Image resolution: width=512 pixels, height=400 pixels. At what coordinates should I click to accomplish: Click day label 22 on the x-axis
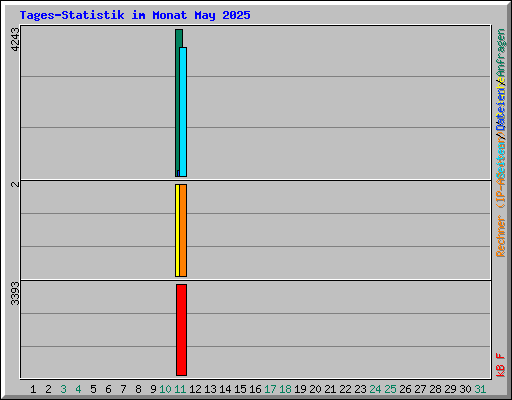[x=345, y=389]
